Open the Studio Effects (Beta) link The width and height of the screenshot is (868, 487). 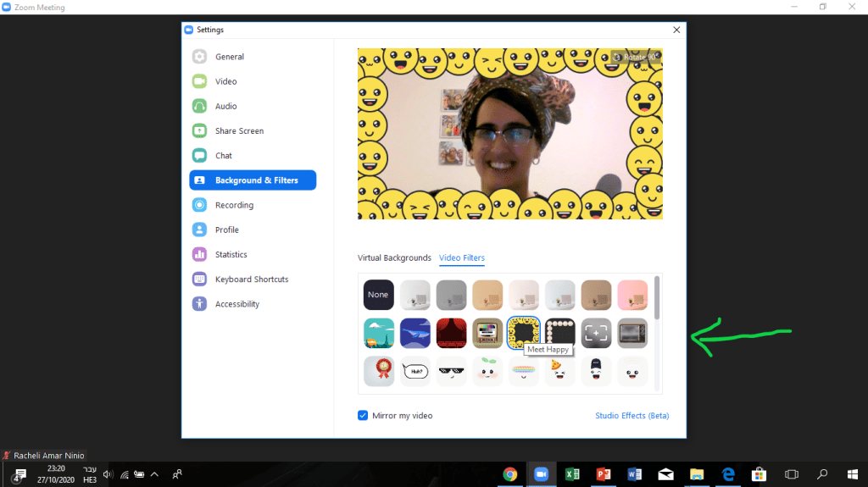632,416
